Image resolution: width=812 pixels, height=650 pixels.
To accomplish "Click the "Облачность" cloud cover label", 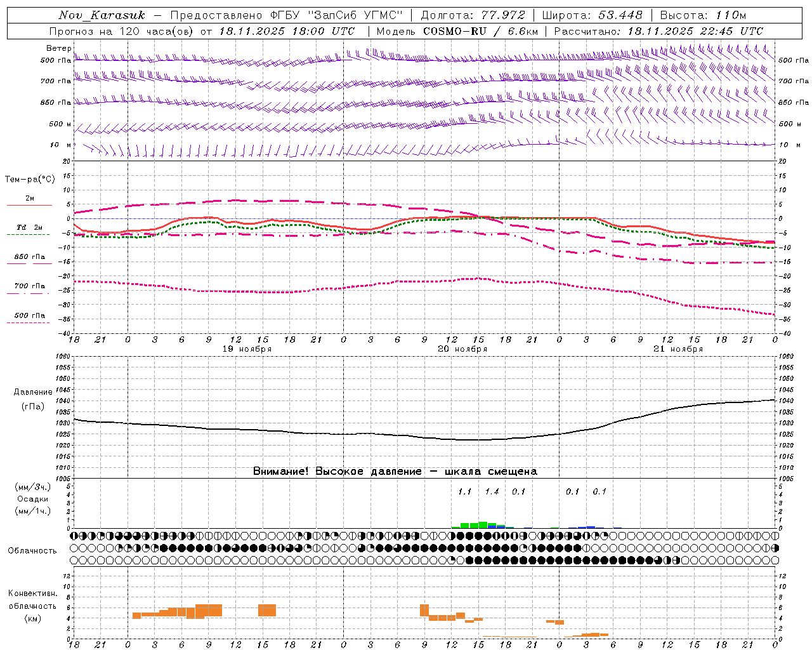I will tap(32, 551).
